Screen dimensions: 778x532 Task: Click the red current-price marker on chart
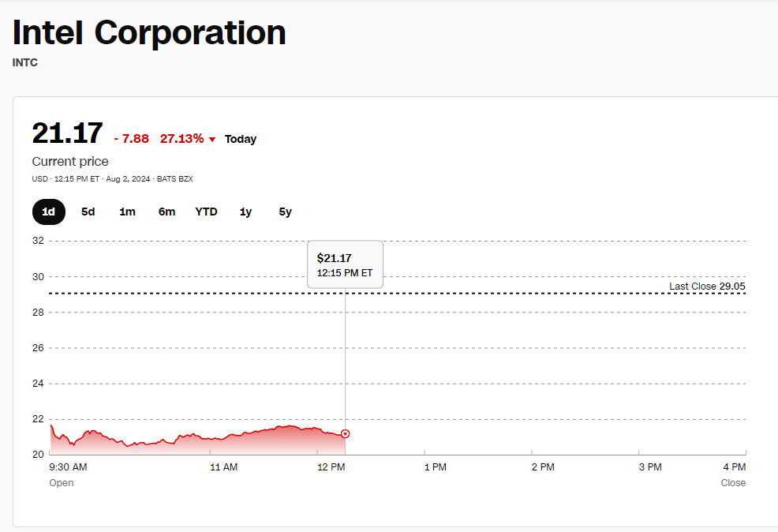(346, 434)
